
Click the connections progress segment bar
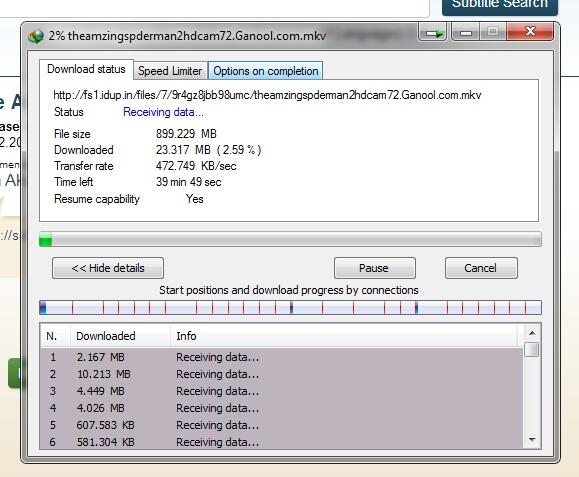pos(290,308)
